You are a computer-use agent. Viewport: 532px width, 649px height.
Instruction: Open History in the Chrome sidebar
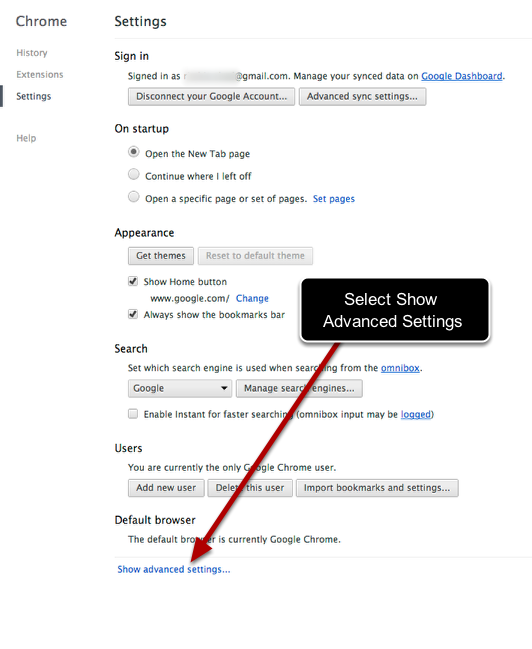[x=32, y=53]
